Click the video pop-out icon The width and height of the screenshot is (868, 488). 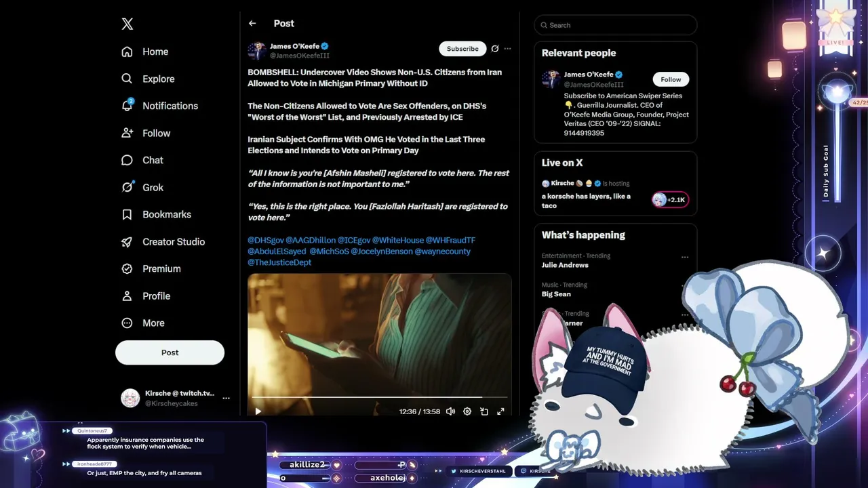tap(484, 411)
